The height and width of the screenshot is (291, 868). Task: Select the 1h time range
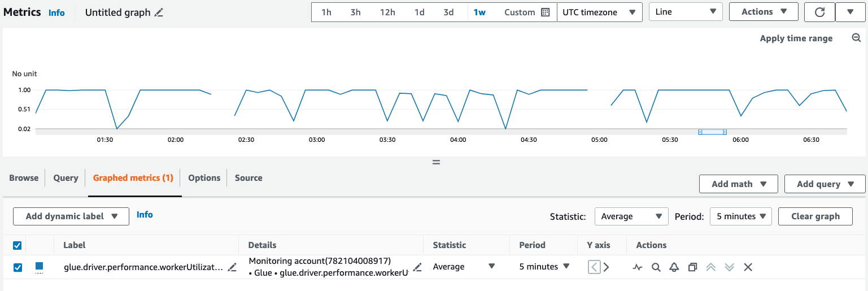(326, 12)
